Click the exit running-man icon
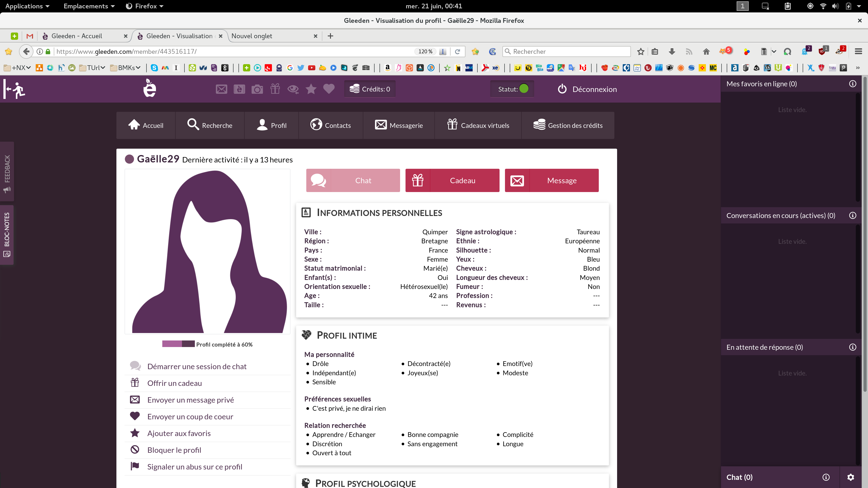Image resolution: width=868 pixels, height=488 pixels. (15, 89)
